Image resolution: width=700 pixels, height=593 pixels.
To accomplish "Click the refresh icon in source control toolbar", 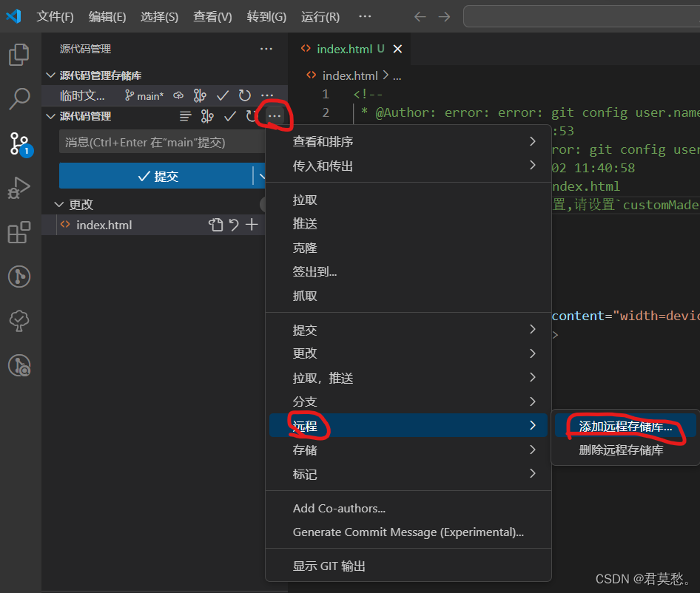I will pyautogui.click(x=249, y=116).
